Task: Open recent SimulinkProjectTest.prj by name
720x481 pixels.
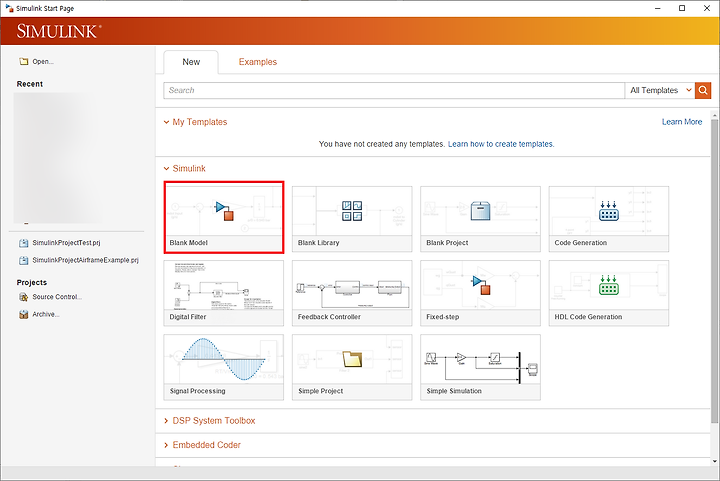Action: point(66,243)
